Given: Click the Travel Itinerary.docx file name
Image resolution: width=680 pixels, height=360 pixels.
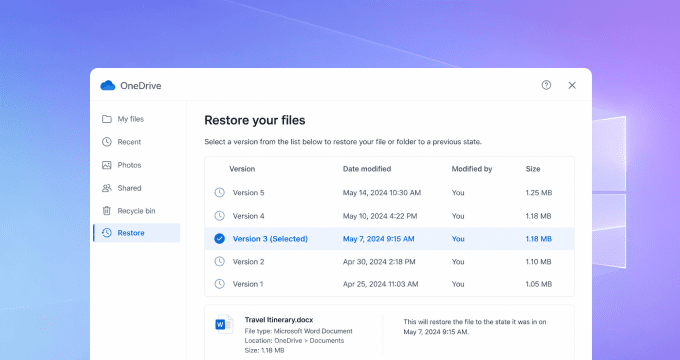Looking at the screenshot, I should tap(279, 320).
